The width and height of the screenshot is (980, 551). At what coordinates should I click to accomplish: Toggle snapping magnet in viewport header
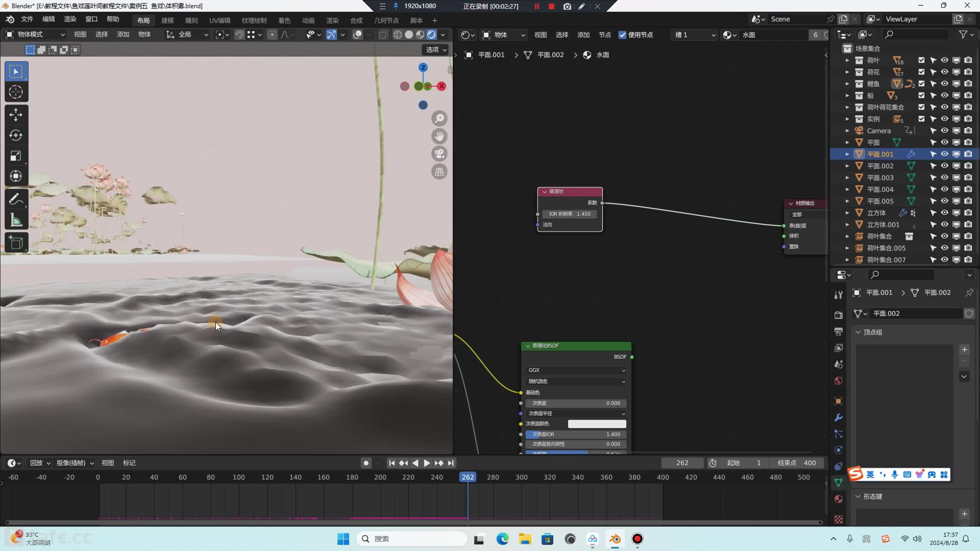tap(239, 35)
